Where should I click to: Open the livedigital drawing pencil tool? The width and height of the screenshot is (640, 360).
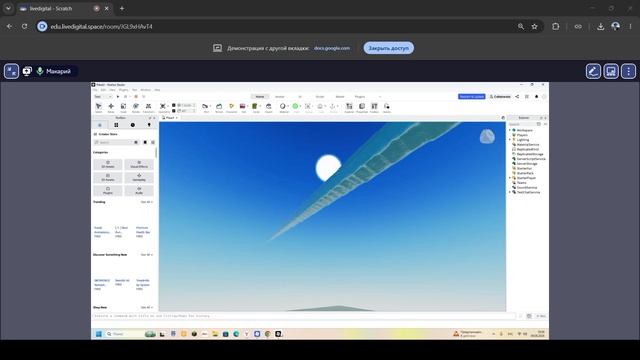point(593,71)
